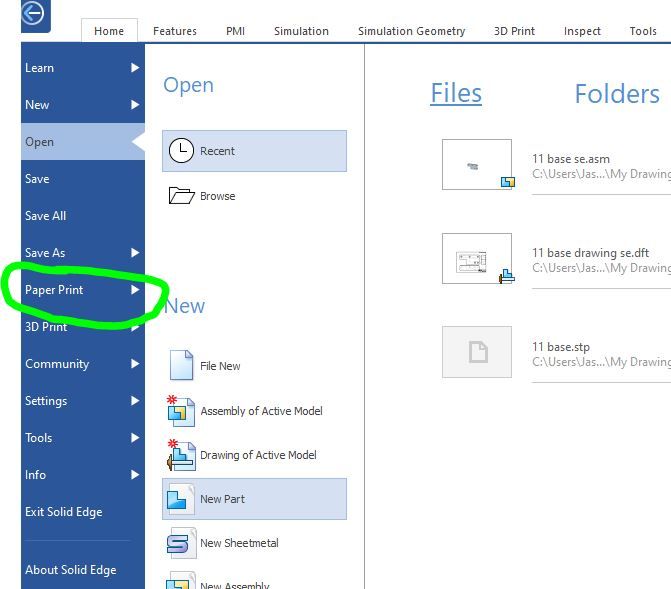Expand the Save As submenu arrow

pyautogui.click(x=135, y=253)
